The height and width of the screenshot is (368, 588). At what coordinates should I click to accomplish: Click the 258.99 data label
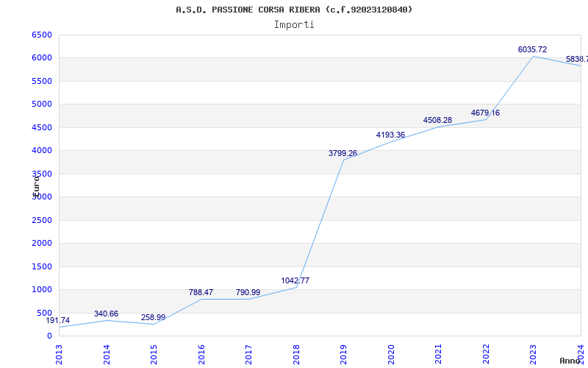pyautogui.click(x=153, y=318)
